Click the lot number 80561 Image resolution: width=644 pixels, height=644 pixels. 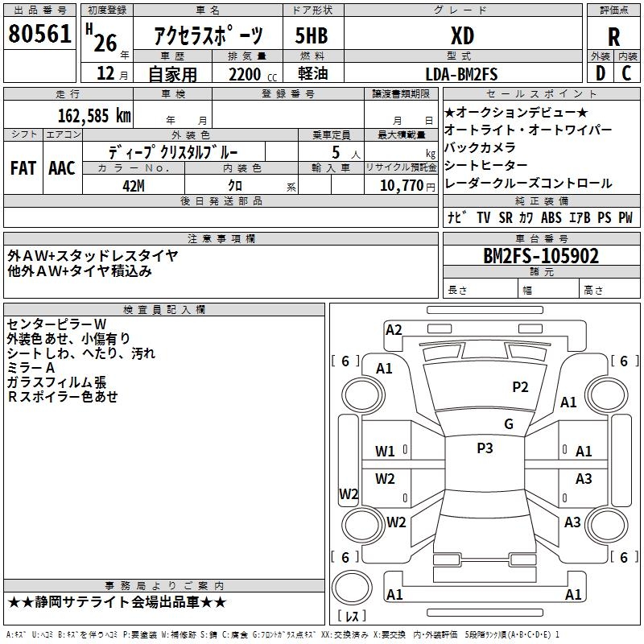39,36
